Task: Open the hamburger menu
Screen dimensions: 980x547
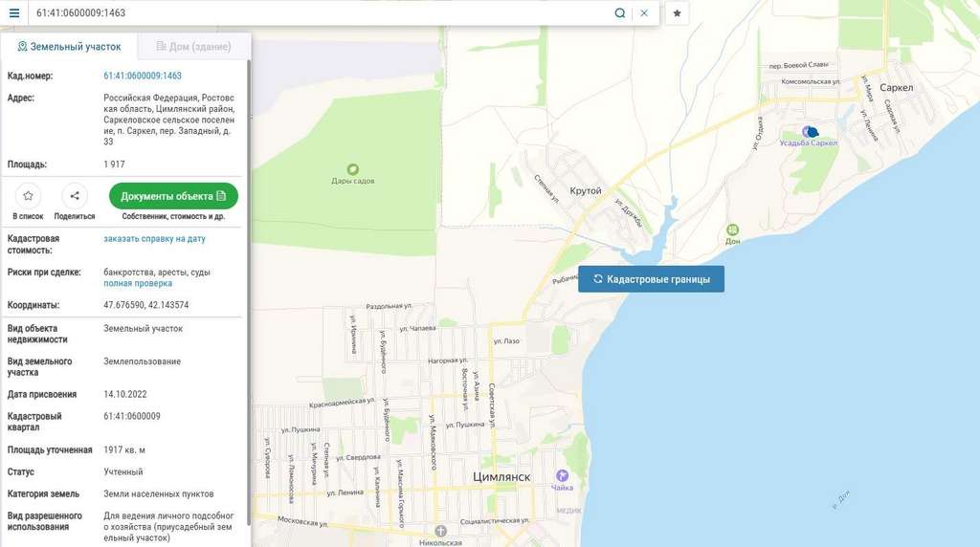Action: pyautogui.click(x=13, y=13)
